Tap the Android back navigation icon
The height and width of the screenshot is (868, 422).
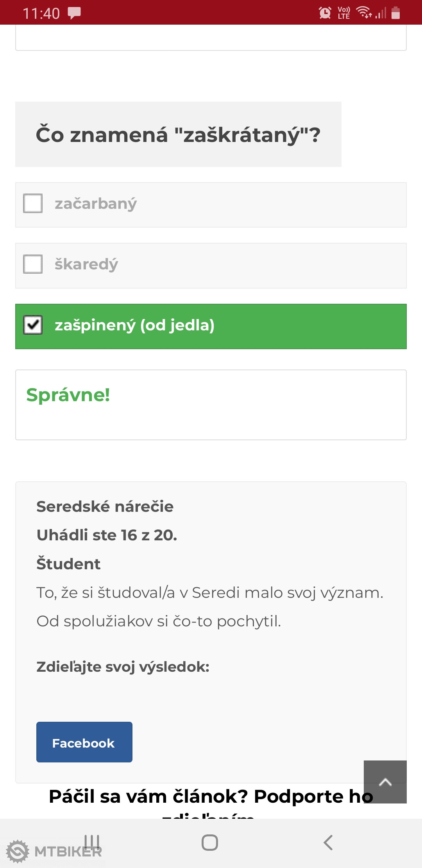coord(328,843)
